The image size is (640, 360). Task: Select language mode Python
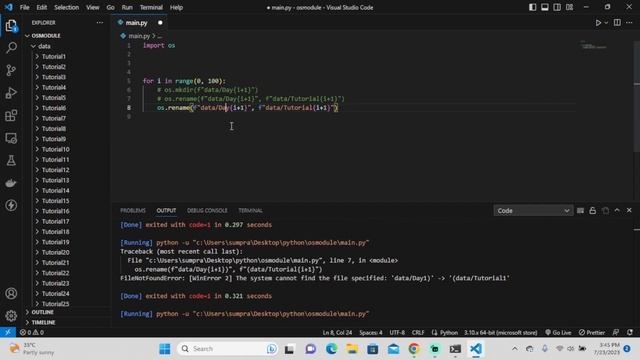pyautogui.click(x=449, y=333)
